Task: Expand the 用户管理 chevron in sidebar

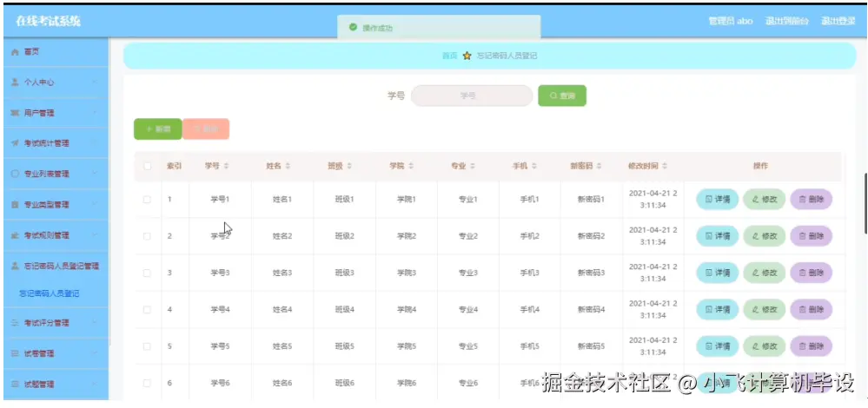Action: point(94,113)
